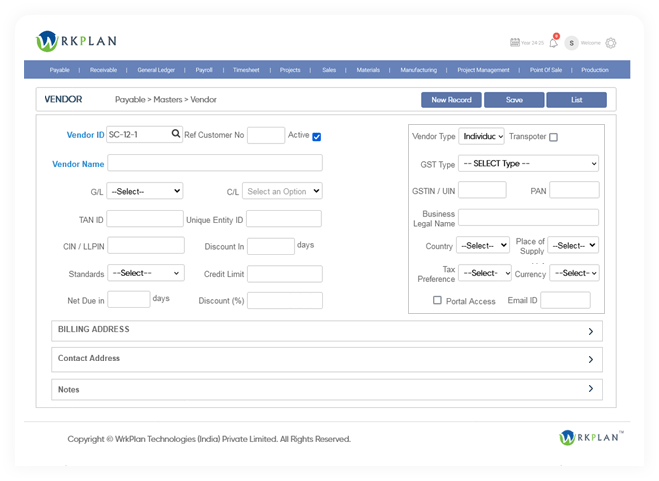Click the calendar Year 24-25 icon
Viewport: 659px width, 481px height.
pos(515,42)
